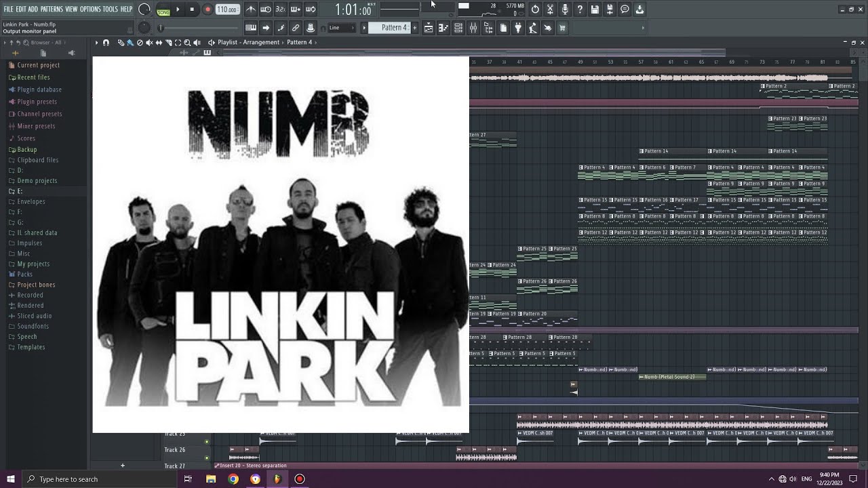The height and width of the screenshot is (488, 868).
Task: Select the Select tool in playlist
Action: (x=178, y=43)
